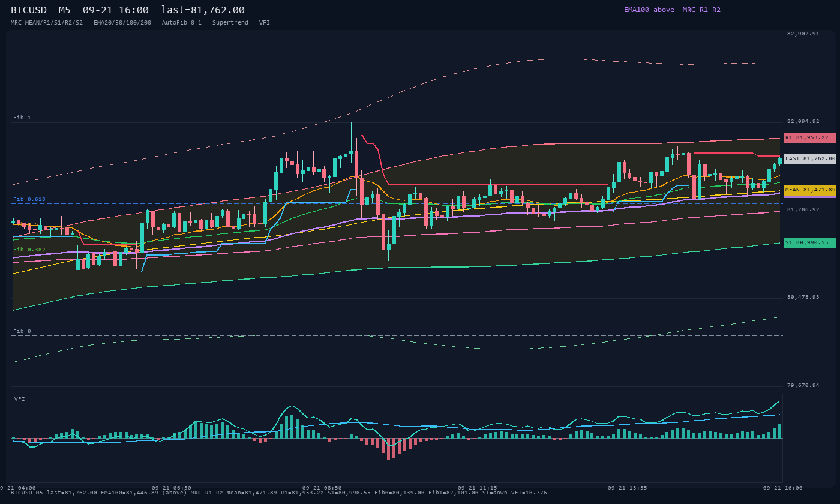Image resolution: width=840 pixels, height=504 pixels.
Task: Click the R1 81,953.22 price tag
Action: tap(809, 137)
